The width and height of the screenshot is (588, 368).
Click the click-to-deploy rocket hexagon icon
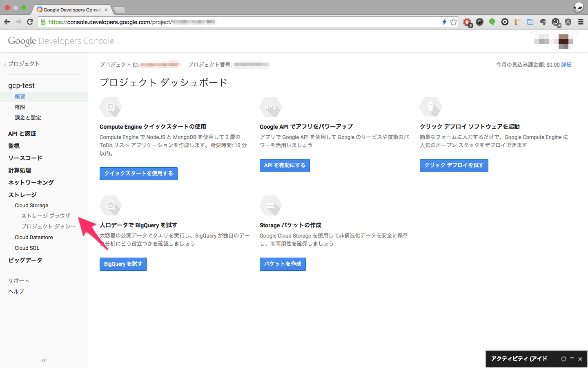[x=431, y=107]
